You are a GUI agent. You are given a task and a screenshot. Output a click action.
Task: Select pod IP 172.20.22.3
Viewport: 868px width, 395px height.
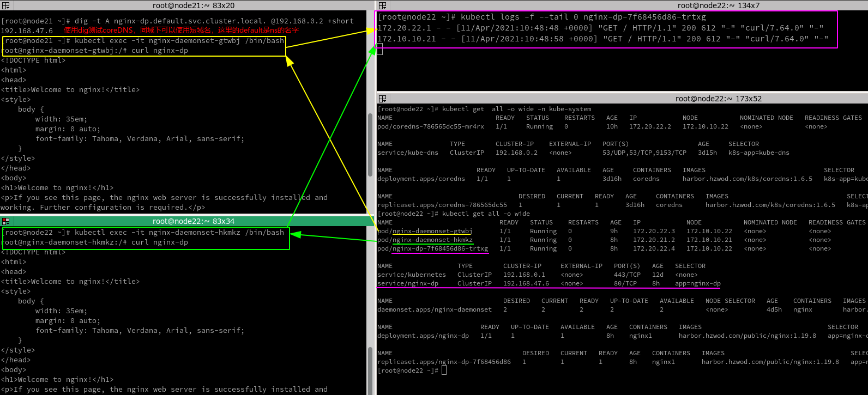coord(654,231)
